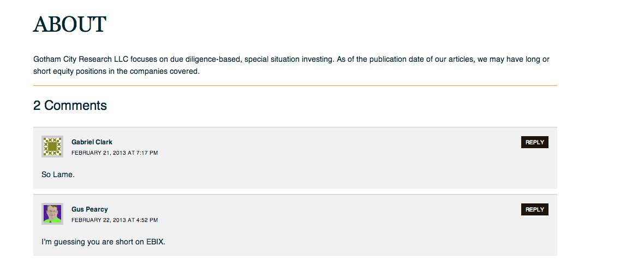Viewport: 644px width, 263px height.
Task: Click the orange divider line below description
Action: pos(295,86)
